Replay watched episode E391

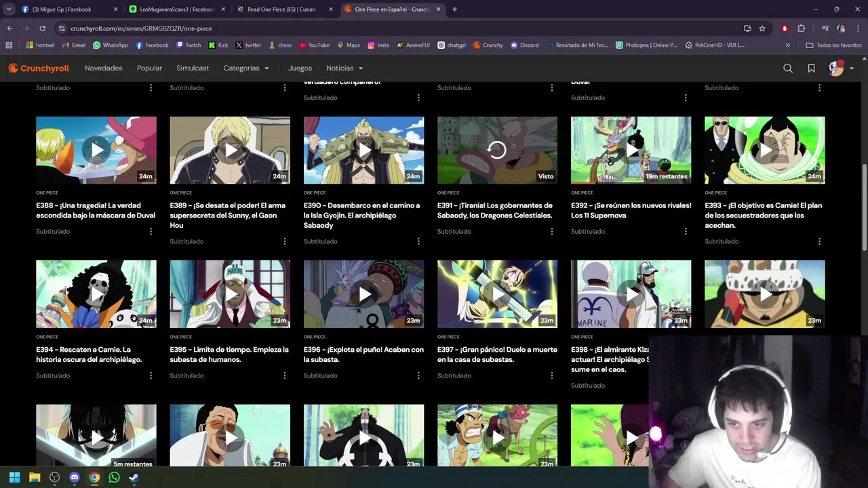tap(498, 150)
